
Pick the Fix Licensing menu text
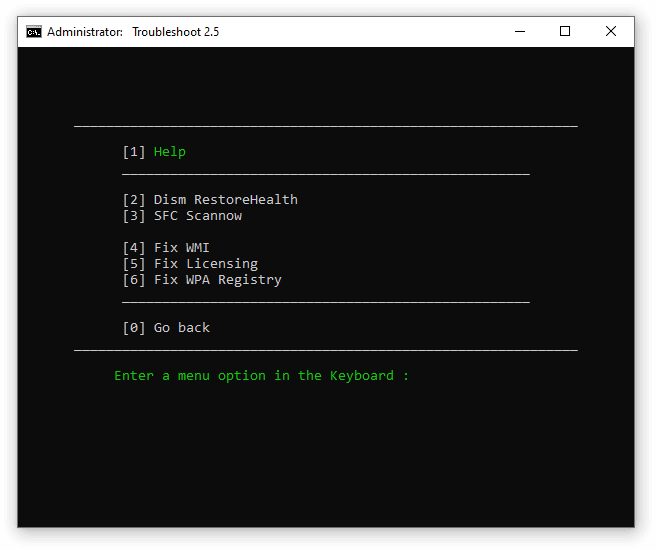[205, 264]
